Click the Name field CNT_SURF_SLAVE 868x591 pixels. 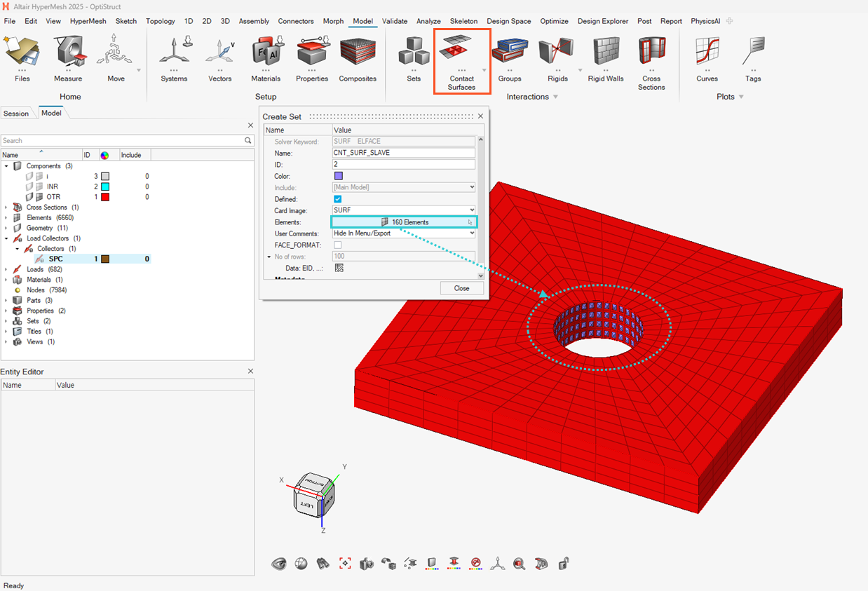[404, 153]
